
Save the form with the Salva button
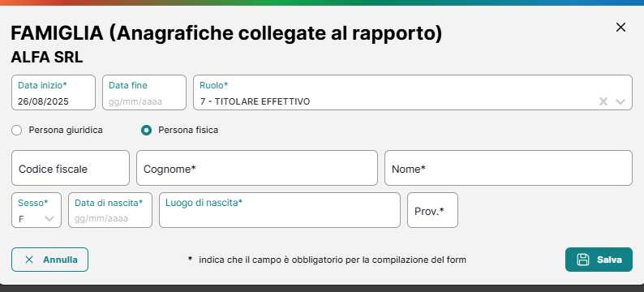coord(599,260)
